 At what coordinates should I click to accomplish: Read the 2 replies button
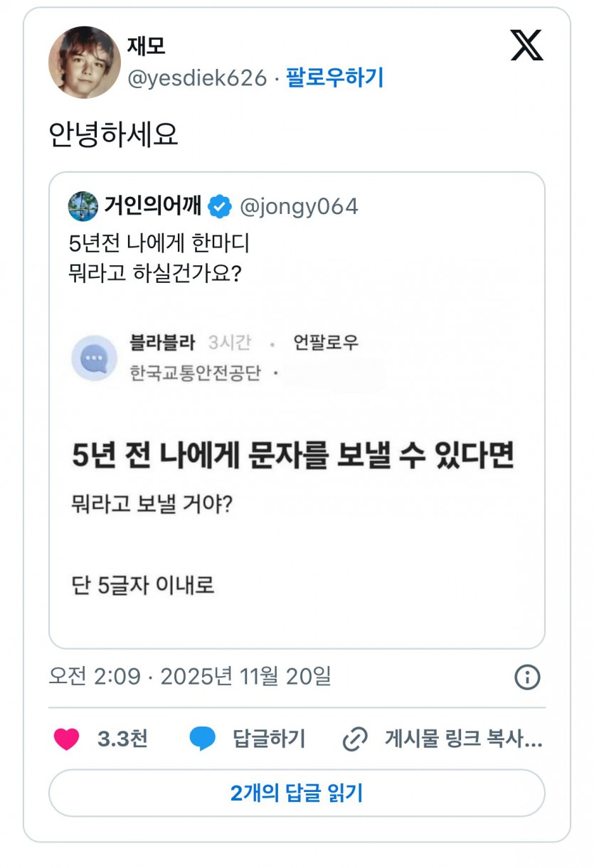pyautogui.click(x=297, y=793)
